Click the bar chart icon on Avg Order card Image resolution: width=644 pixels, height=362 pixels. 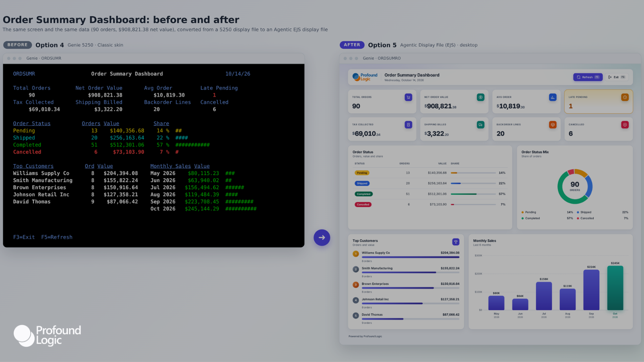pos(553,97)
